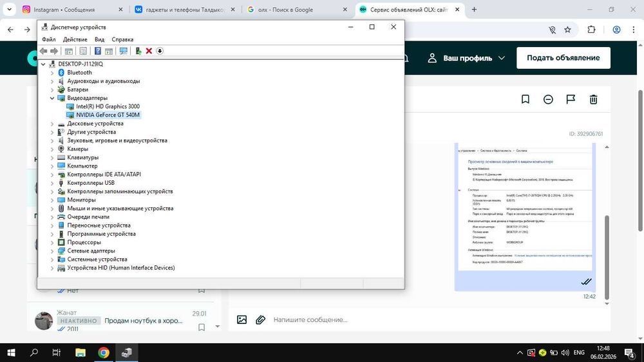The width and height of the screenshot is (644, 362).
Task: Select Очереди печати tree item
Action: [x=88, y=217]
